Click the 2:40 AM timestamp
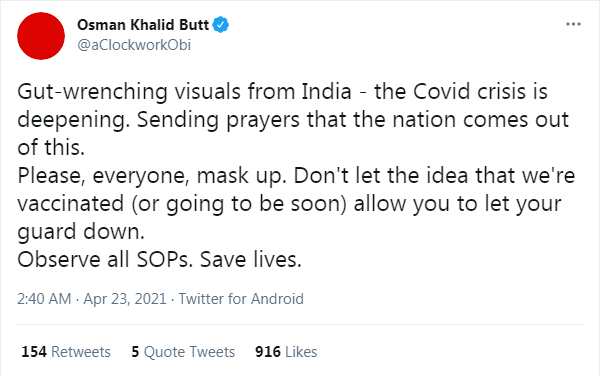Image resolution: width=605 pixels, height=376 pixels. tap(44, 299)
